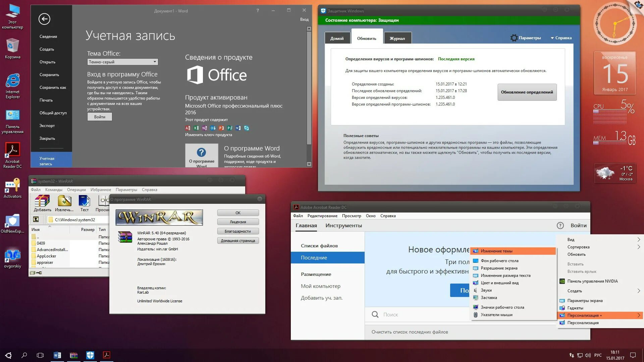
Task: Click the Outlook icon in Office products
Action: click(x=213, y=128)
